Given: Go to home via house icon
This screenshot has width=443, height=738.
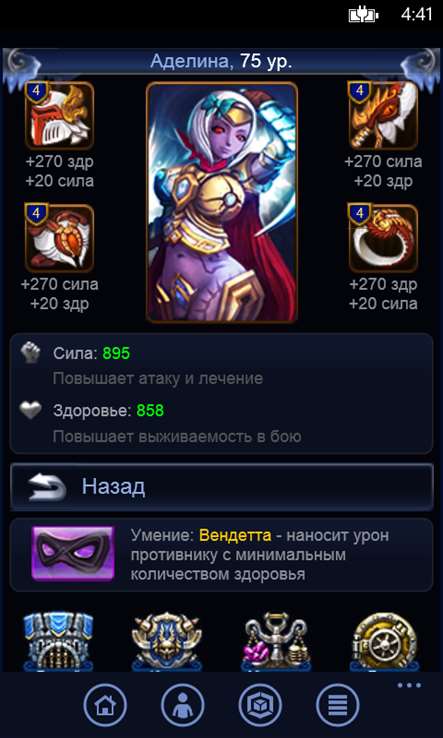Looking at the screenshot, I should 105,705.
